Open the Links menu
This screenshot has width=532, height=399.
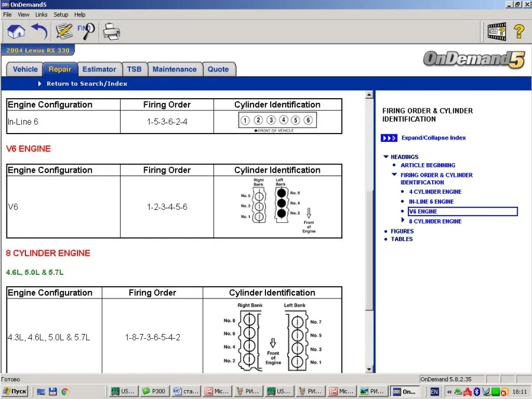coord(41,15)
